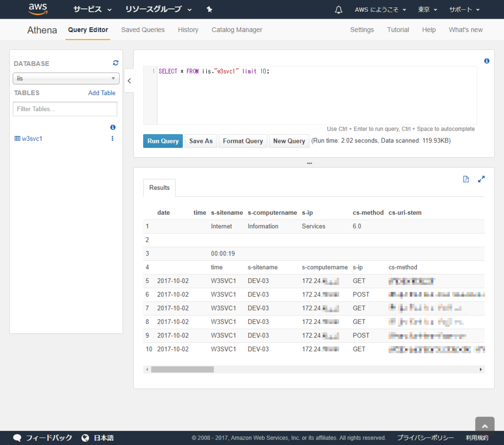504x445 pixels.
Task: Open the History tab
Action: pos(188,30)
